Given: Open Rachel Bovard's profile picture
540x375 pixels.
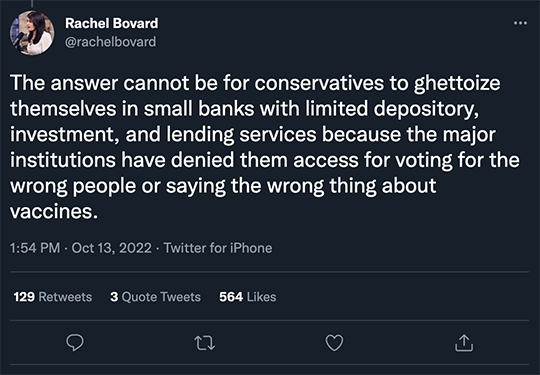Looking at the screenshot, I should (x=32, y=33).
